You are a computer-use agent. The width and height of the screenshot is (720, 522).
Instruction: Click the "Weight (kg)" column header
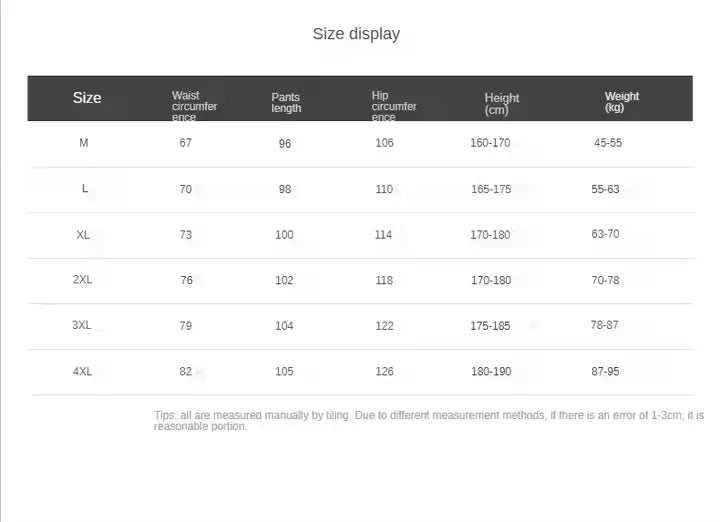pyautogui.click(x=621, y=102)
